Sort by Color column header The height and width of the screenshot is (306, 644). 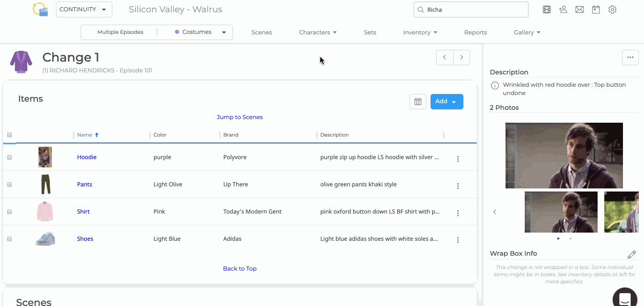pyautogui.click(x=160, y=135)
